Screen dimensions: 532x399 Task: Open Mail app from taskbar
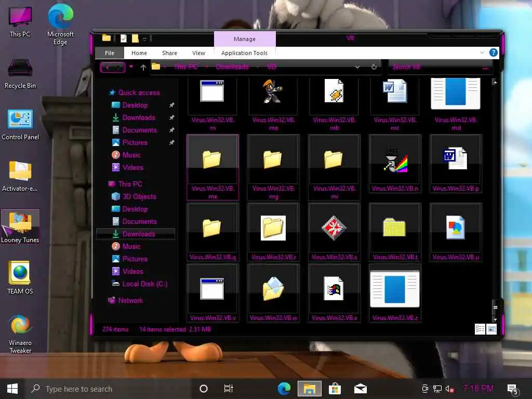[361, 389]
